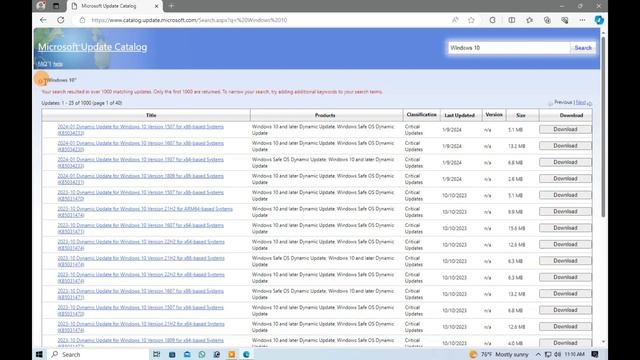Image resolution: width=640 pixels, height=360 pixels.
Task: Open the Collections icon
Action: [547, 20]
